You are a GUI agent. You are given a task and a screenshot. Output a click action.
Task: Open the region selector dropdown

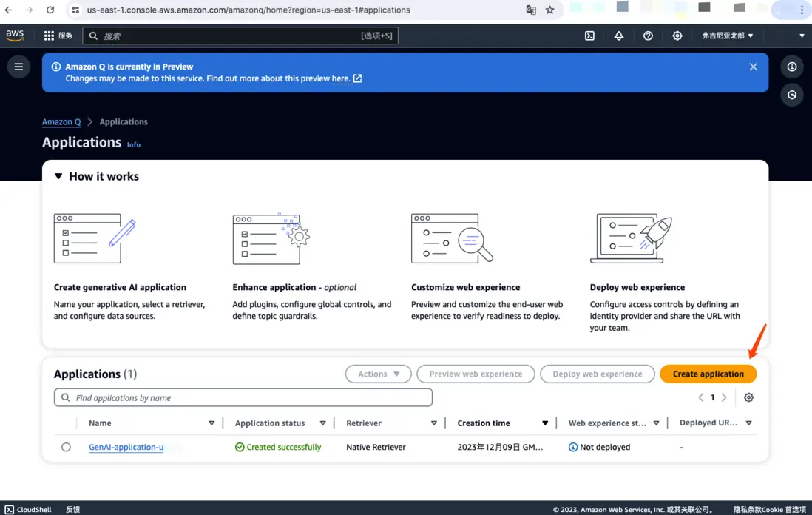tap(728, 36)
